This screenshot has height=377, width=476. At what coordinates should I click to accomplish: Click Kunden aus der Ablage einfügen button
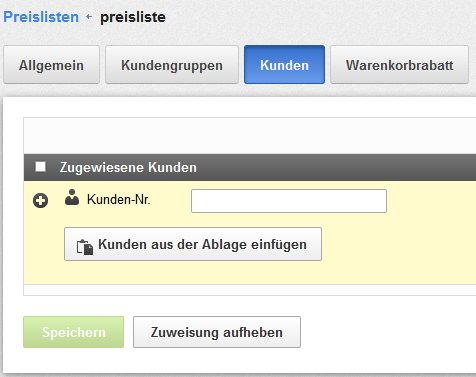[193, 244]
